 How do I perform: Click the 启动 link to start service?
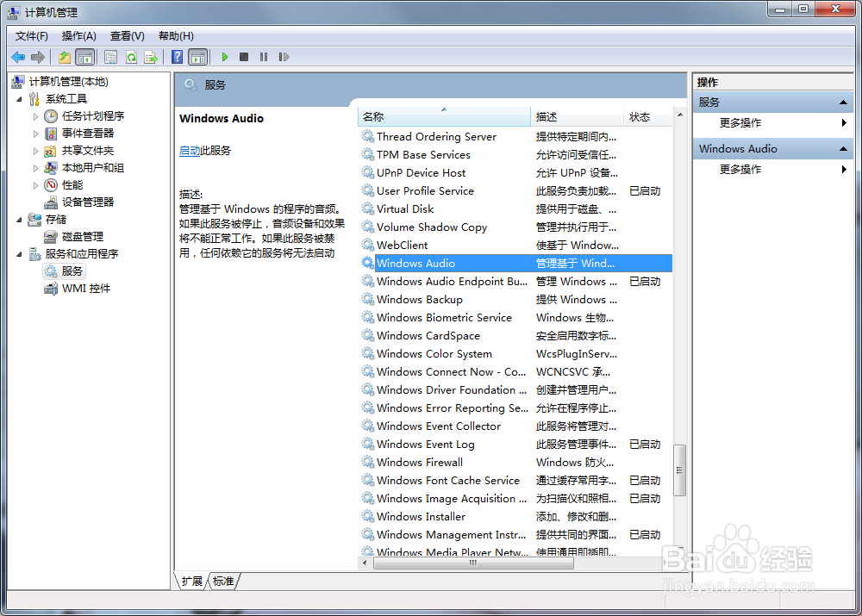click(190, 151)
